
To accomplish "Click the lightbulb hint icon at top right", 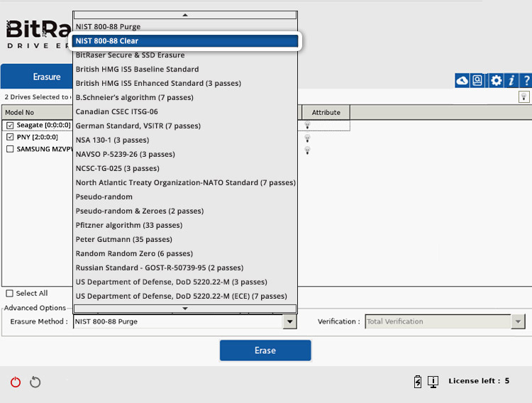I will tap(524, 96).
